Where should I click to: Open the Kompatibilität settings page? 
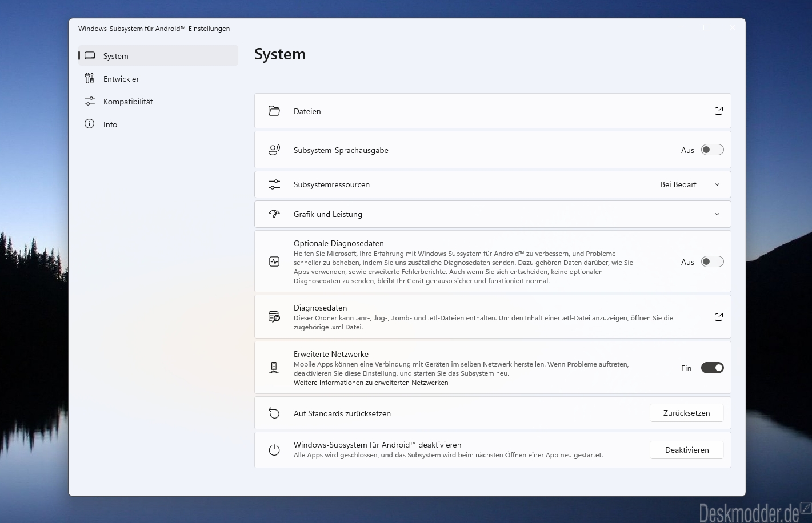pos(128,102)
